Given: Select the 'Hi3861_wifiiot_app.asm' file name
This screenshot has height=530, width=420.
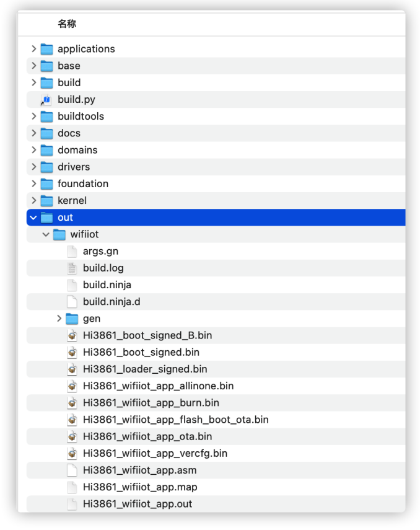Looking at the screenshot, I should coord(140,470).
